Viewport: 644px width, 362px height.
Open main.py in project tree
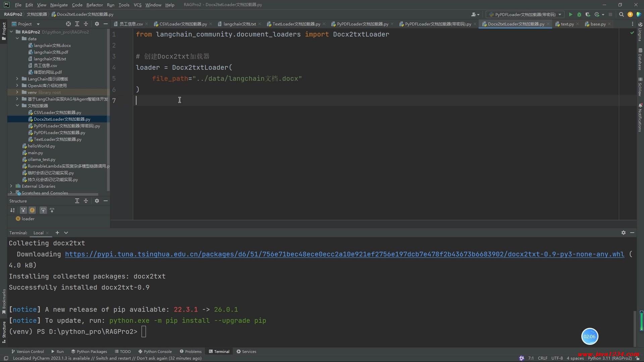[35, 153]
